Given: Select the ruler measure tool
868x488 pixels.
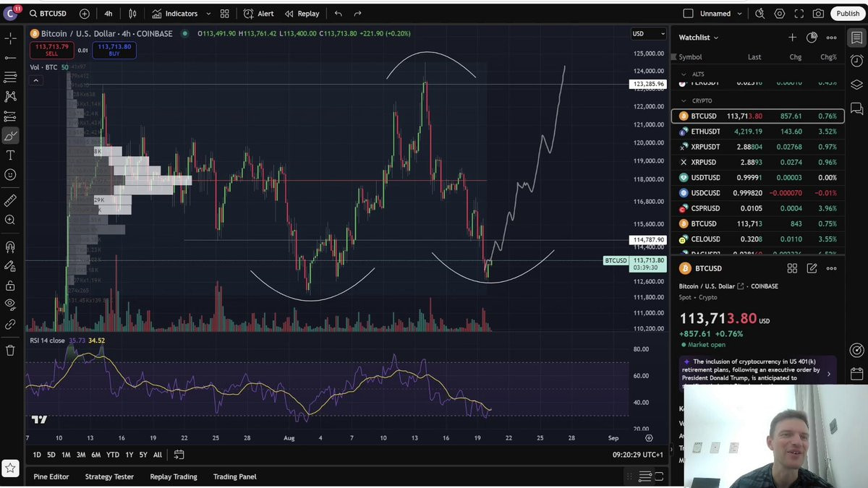Looking at the screenshot, I should 10,200.
